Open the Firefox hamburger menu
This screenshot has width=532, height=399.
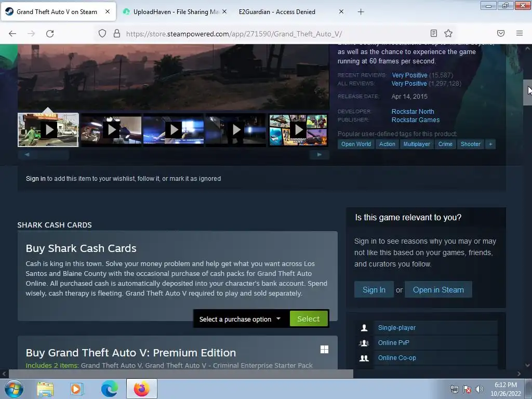point(519,33)
